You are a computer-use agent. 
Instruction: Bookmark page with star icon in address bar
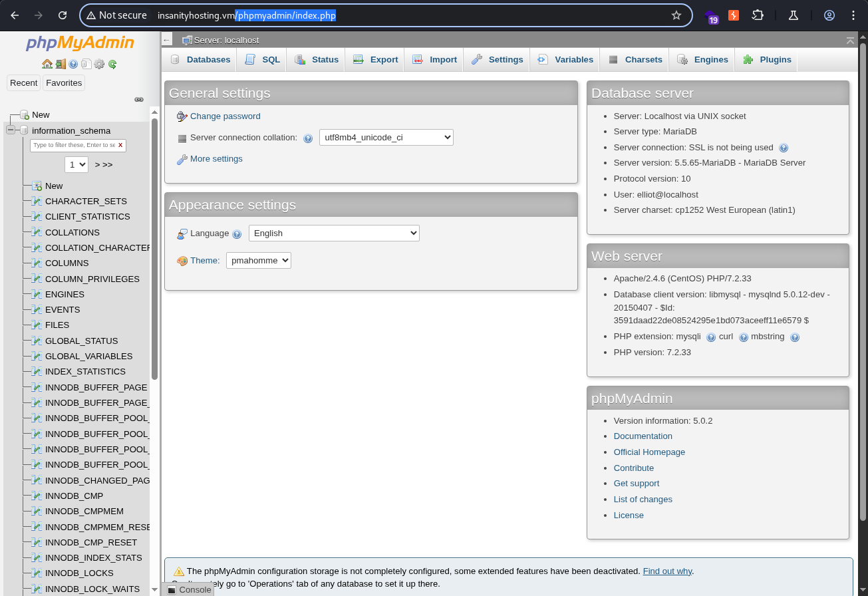676,15
